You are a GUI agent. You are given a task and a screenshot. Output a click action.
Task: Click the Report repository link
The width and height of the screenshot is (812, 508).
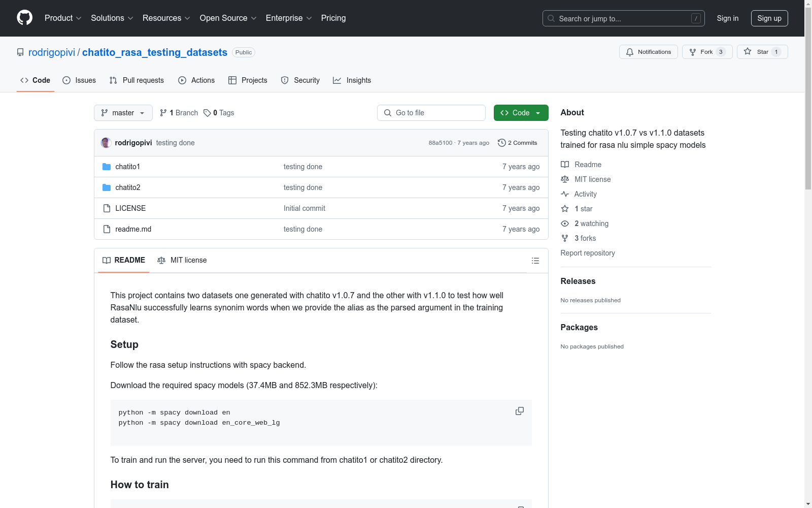[x=588, y=253]
